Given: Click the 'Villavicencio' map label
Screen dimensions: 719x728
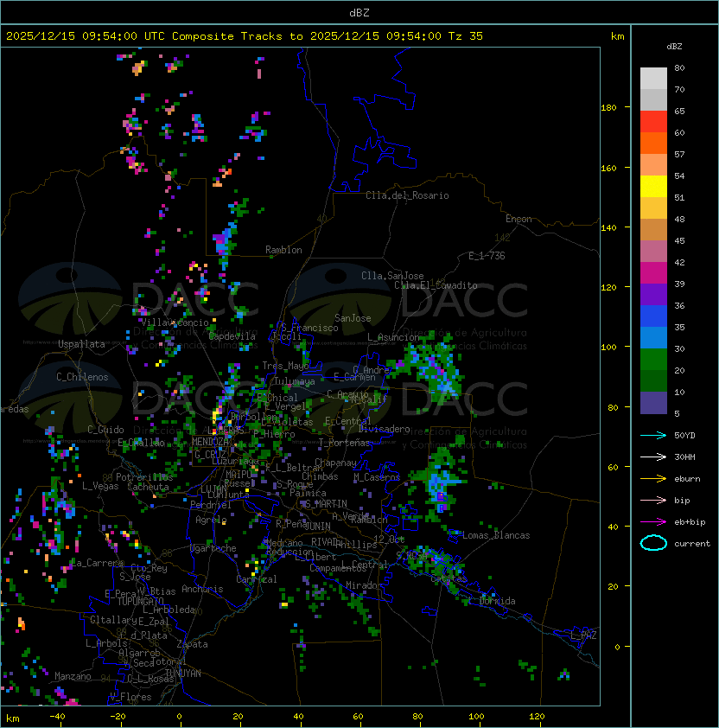Looking at the screenshot, I should [x=175, y=322].
